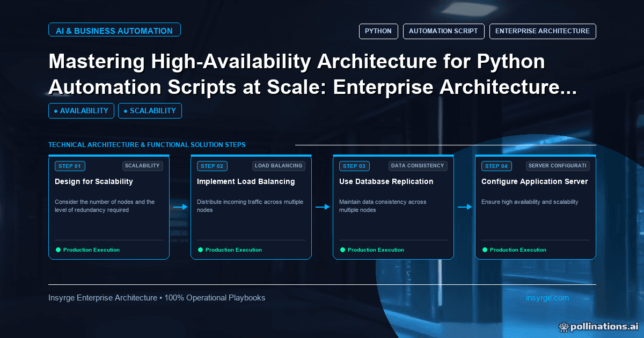Click the Design for Scalability title
644x338 pixels.
pos(94,181)
